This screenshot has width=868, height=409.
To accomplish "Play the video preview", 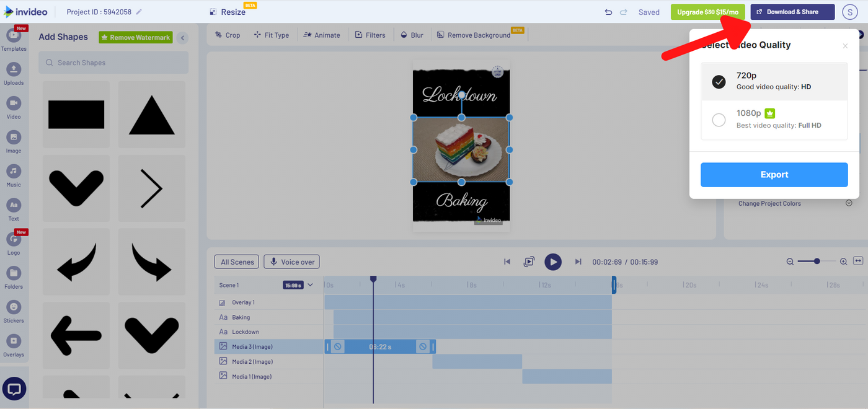I will [553, 262].
